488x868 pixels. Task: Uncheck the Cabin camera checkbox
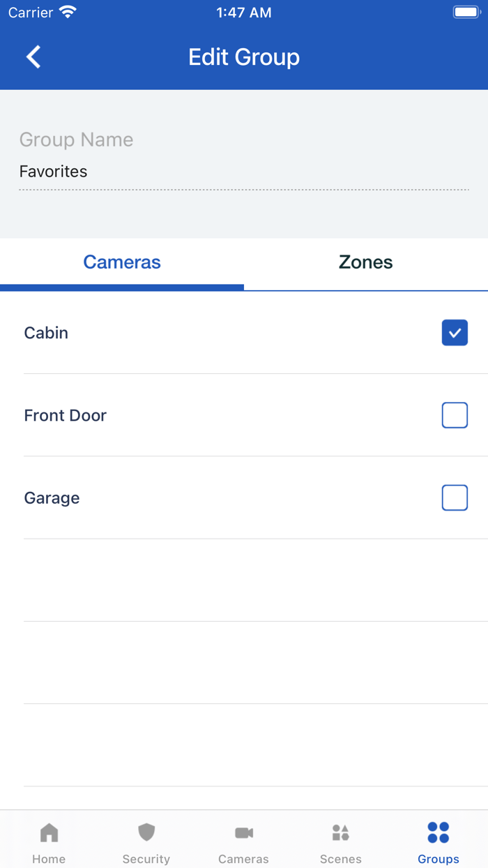(455, 333)
